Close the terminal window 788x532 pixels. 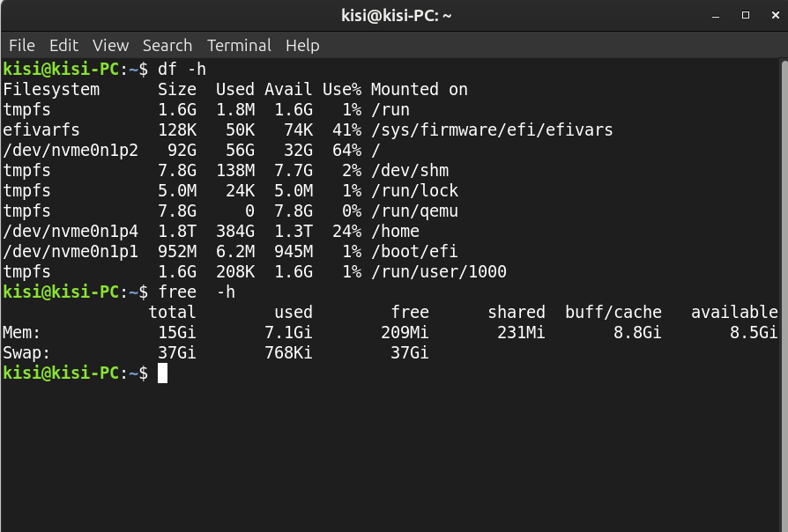[776, 16]
